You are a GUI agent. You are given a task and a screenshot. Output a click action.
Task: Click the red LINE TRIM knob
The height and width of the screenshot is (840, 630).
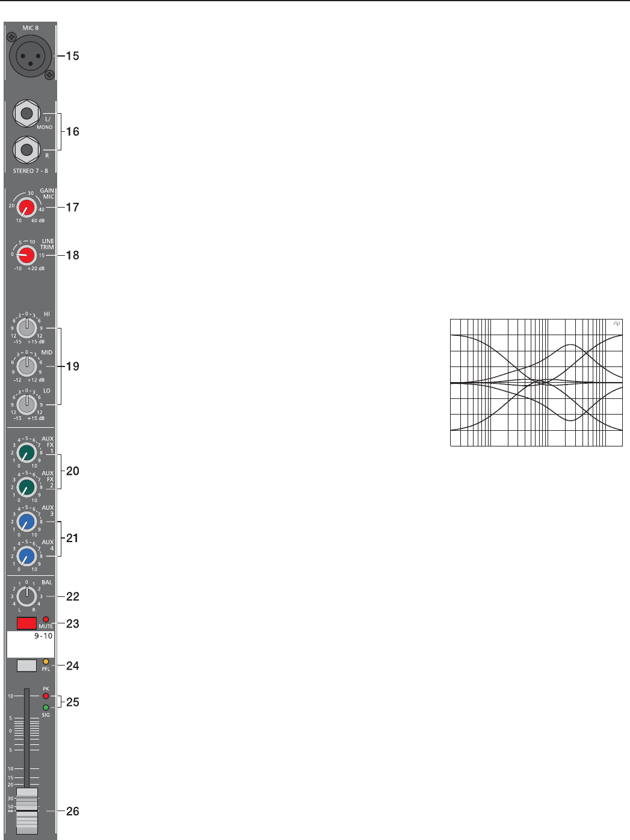point(26,255)
